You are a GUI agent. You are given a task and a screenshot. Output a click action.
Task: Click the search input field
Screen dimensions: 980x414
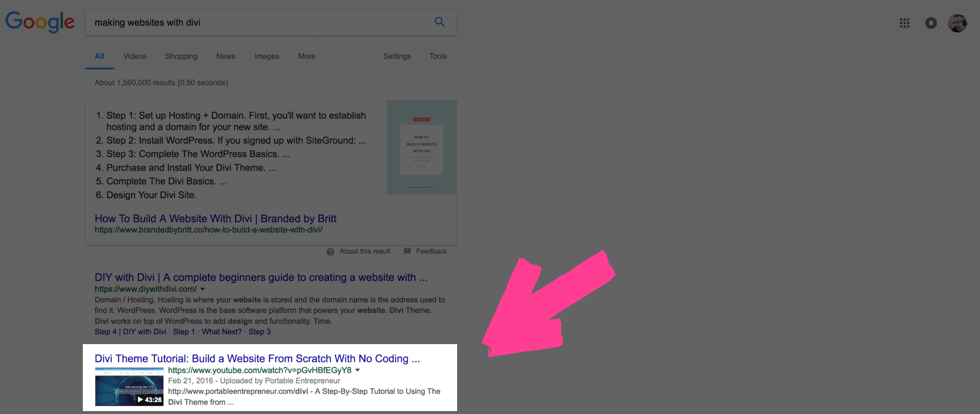pyautogui.click(x=259, y=22)
